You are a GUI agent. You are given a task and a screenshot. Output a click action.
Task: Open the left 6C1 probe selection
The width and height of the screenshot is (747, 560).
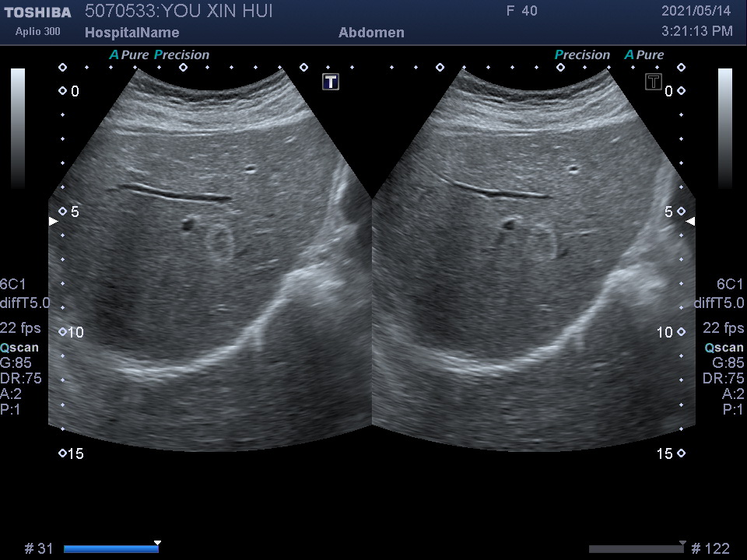click(x=14, y=285)
